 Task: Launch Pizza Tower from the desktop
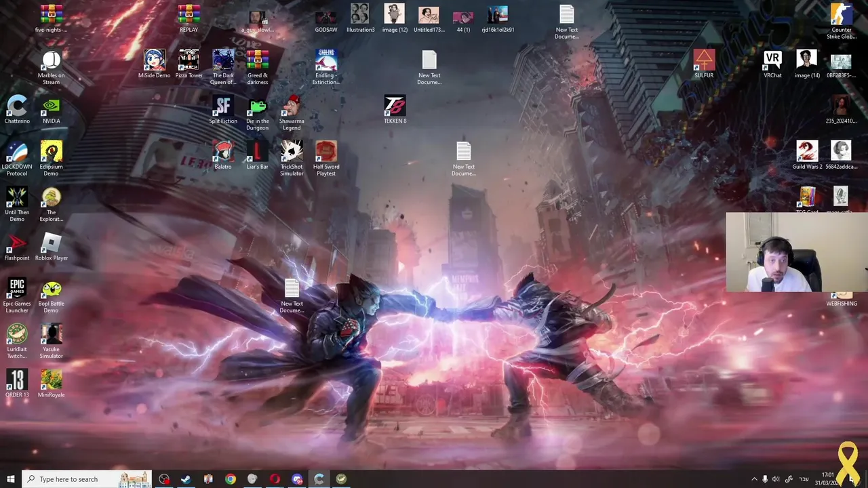189,64
